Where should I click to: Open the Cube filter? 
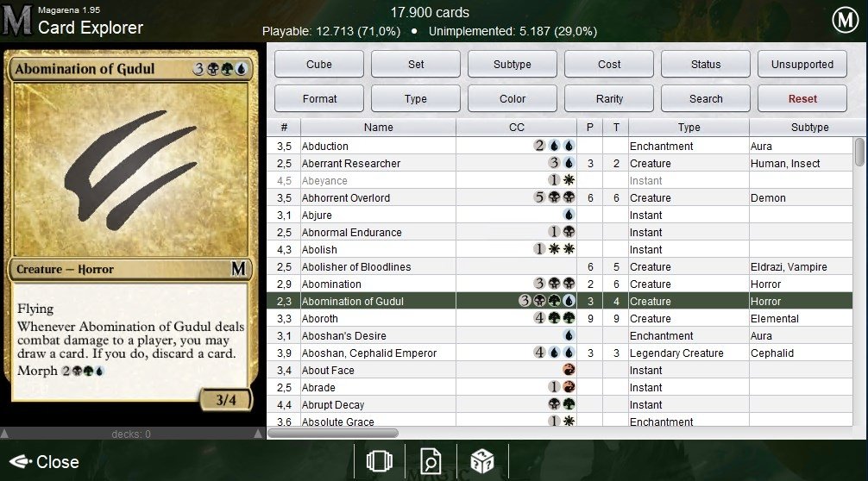[319, 64]
